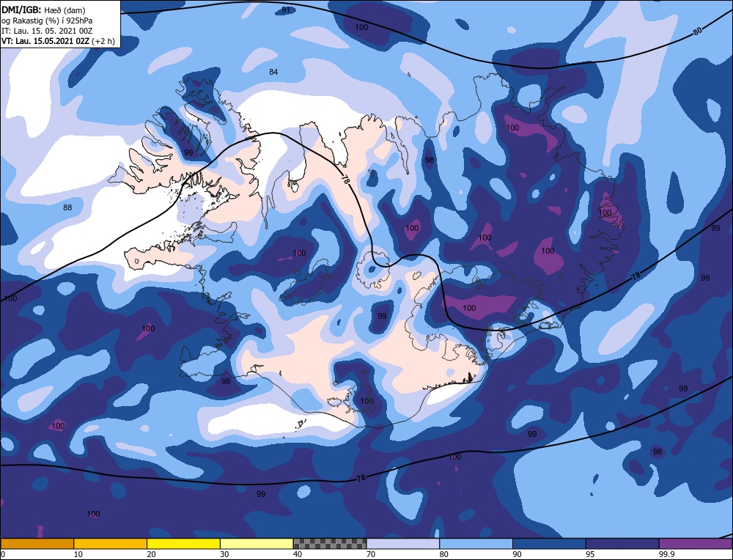Click the gray checkered 40–70 legend swatch
The image size is (733, 560).
[x=330, y=543]
